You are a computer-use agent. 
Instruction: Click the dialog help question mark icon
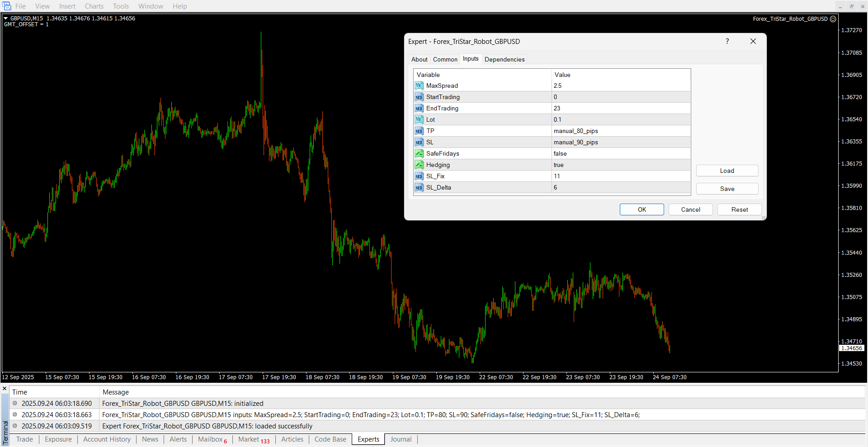point(727,41)
